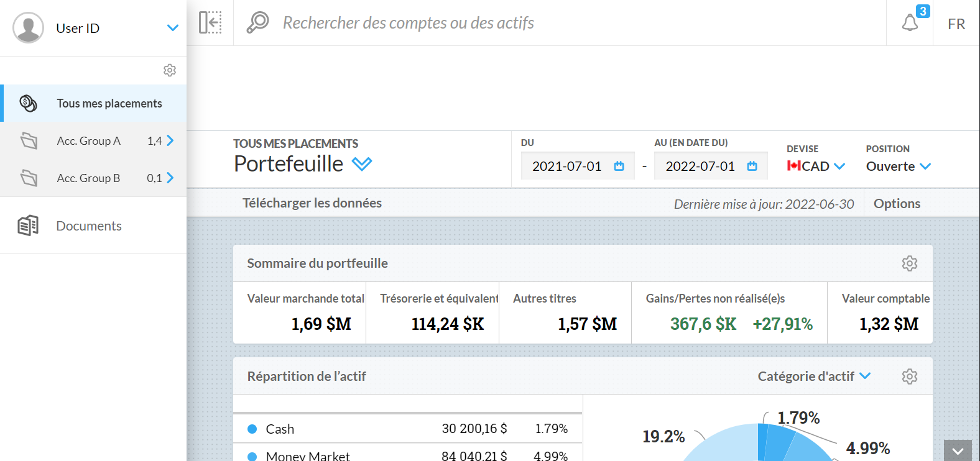Image resolution: width=980 pixels, height=461 pixels.
Task: Open the Options menu
Action: pyautogui.click(x=896, y=204)
